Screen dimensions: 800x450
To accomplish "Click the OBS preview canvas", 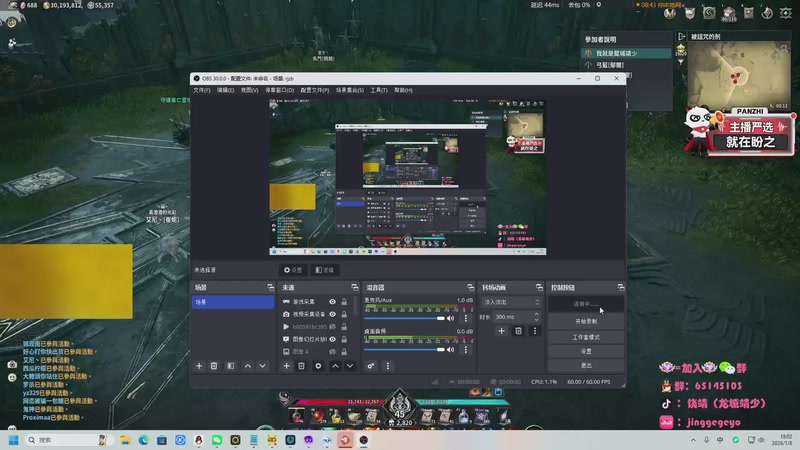I will [408, 177].
